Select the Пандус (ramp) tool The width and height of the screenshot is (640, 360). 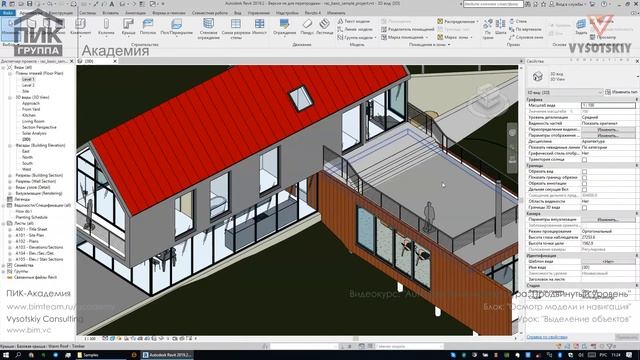click(x=307, y=26)
